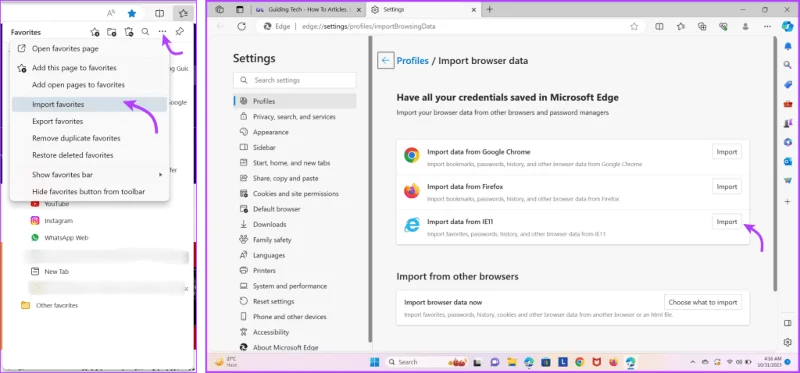Open the red Tools briefcase icon in sidebar
The width and height of the screenshot is (800, 373).
787,104
